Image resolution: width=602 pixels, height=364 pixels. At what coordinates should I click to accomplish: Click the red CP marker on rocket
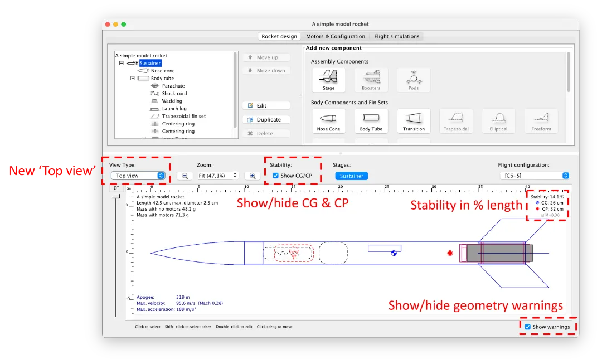pyautogui.click(x=450, y=253)
